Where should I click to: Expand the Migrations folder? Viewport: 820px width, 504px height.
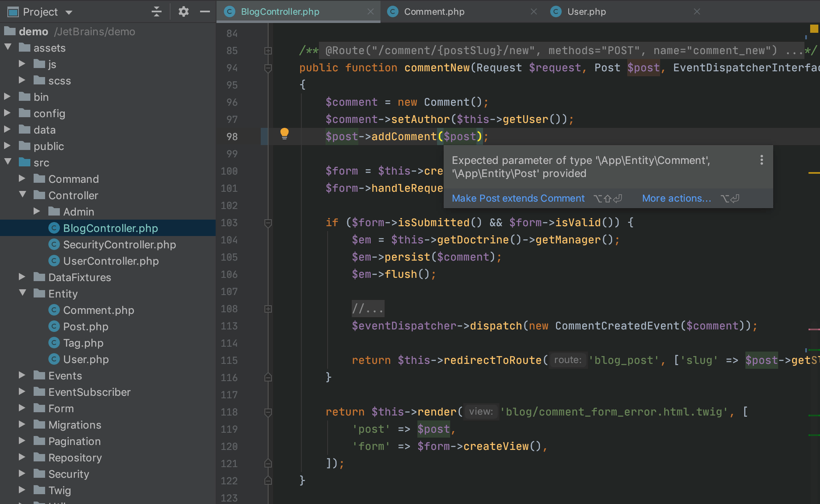(23, 425)
